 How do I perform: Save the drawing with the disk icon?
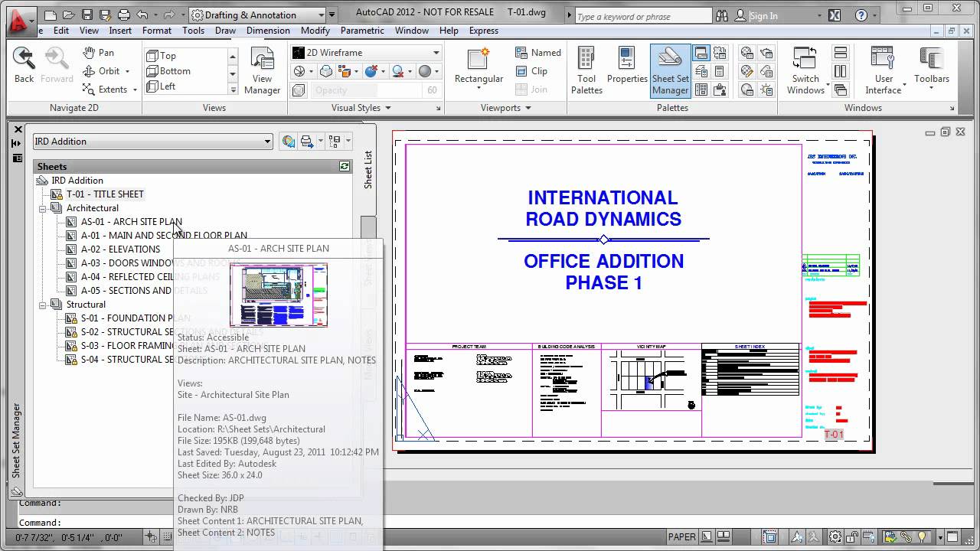pos(87,15)
